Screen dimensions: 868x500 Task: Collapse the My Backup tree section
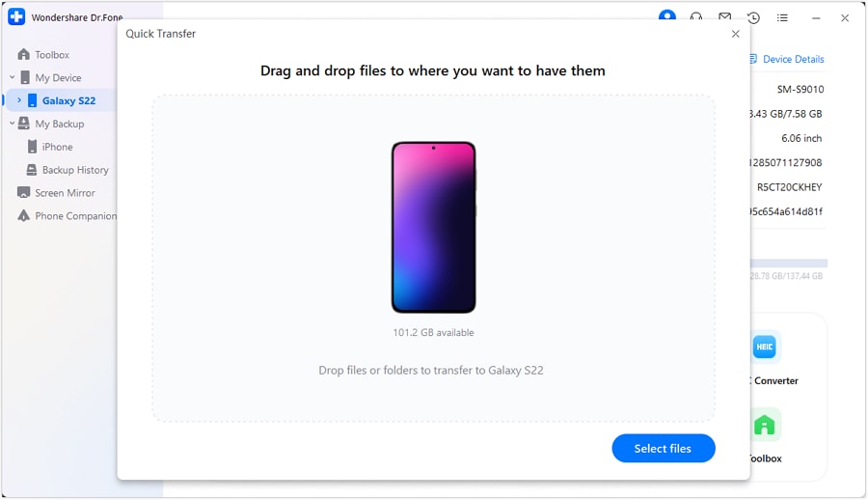coord(13,123)
